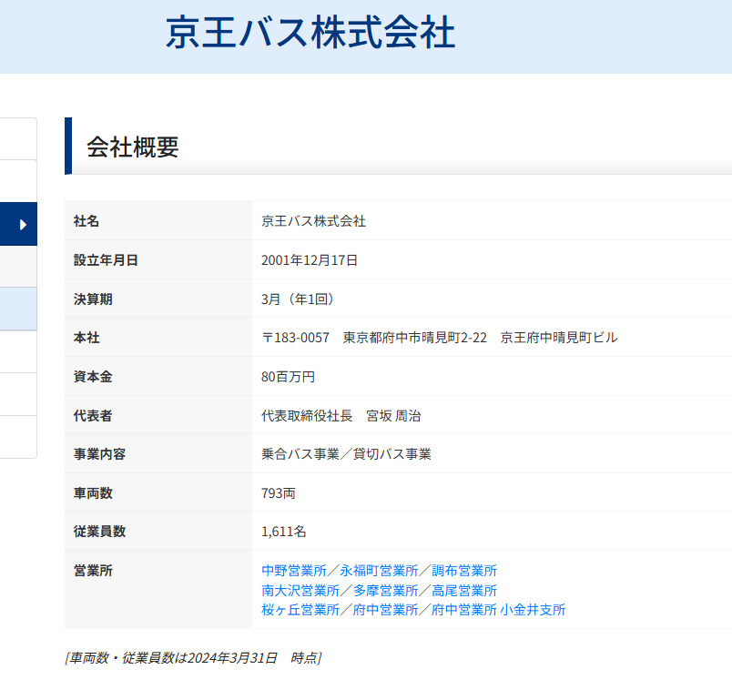
Task: Select the 車両数 row label
Action: tap(93, 492)
